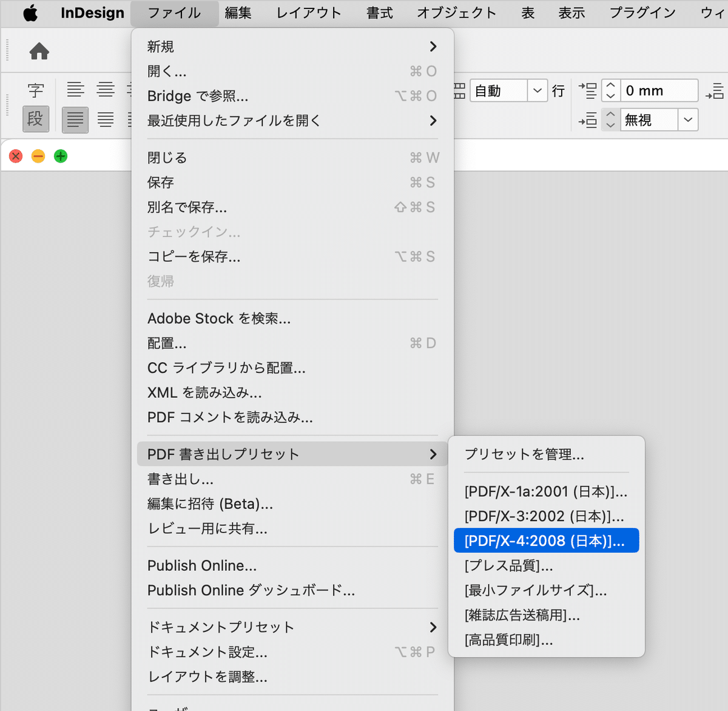
Task: Open the プラグイン menu
Action: click(x=642, y=13)
